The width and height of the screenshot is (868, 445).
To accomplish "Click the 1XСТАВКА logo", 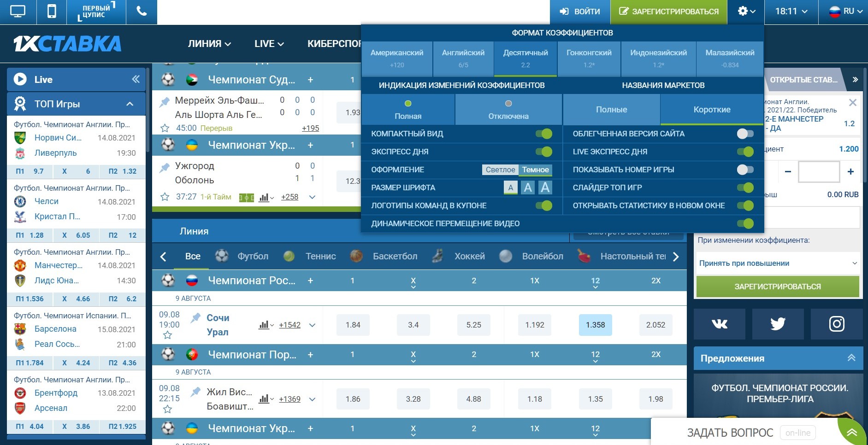I will pos(67,44).
